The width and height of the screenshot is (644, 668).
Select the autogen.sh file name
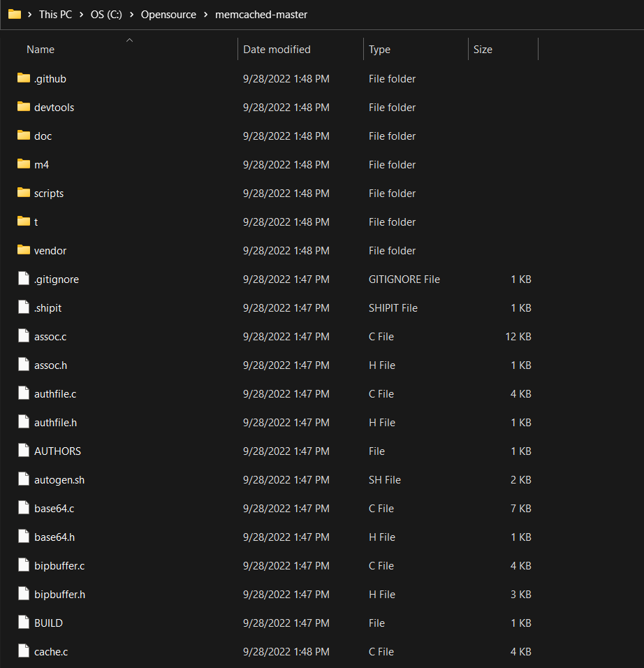[x=59, y=480]
